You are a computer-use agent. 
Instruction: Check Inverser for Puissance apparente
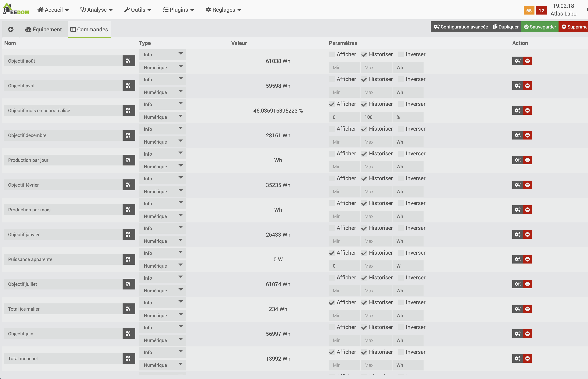click(x=401, y=253)
